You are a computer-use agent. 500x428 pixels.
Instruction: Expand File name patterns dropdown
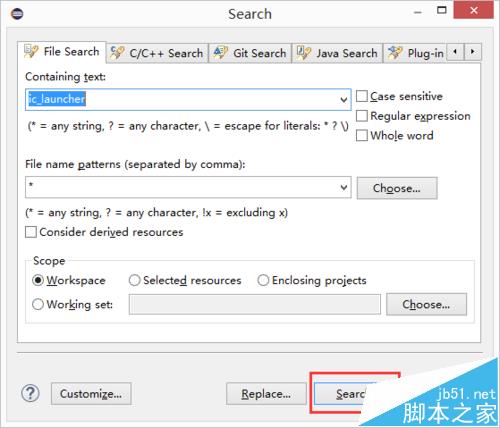coord(344,187)
